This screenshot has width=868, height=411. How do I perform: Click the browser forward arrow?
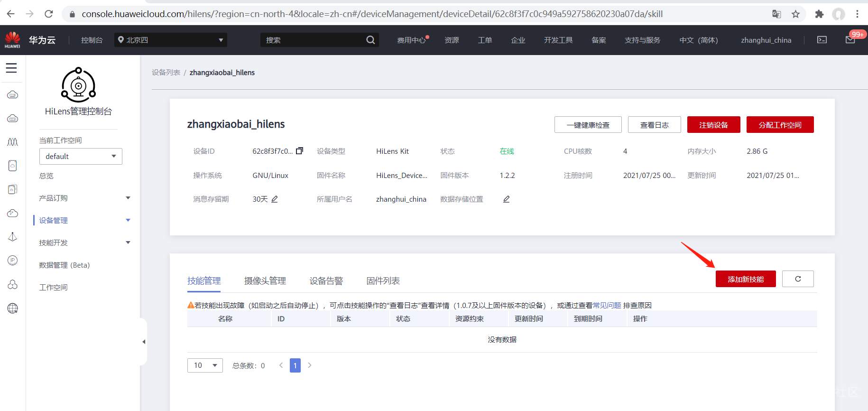click(x=29, y=14)
